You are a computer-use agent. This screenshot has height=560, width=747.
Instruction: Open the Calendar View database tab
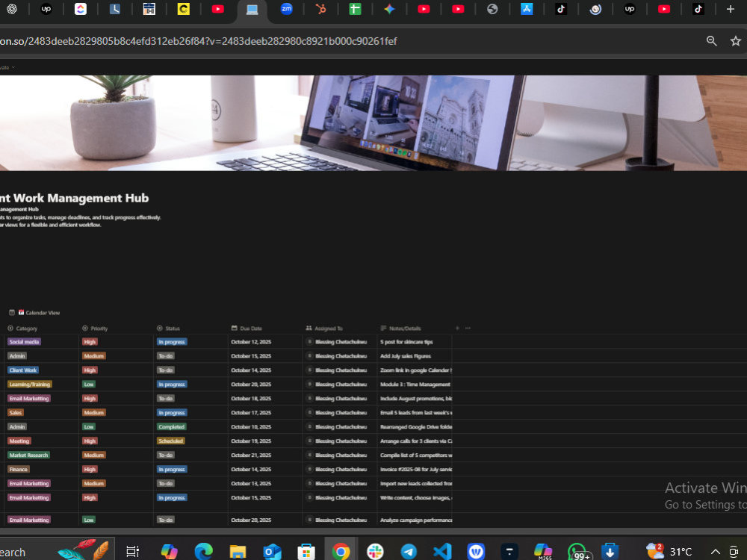pos(39,313)
